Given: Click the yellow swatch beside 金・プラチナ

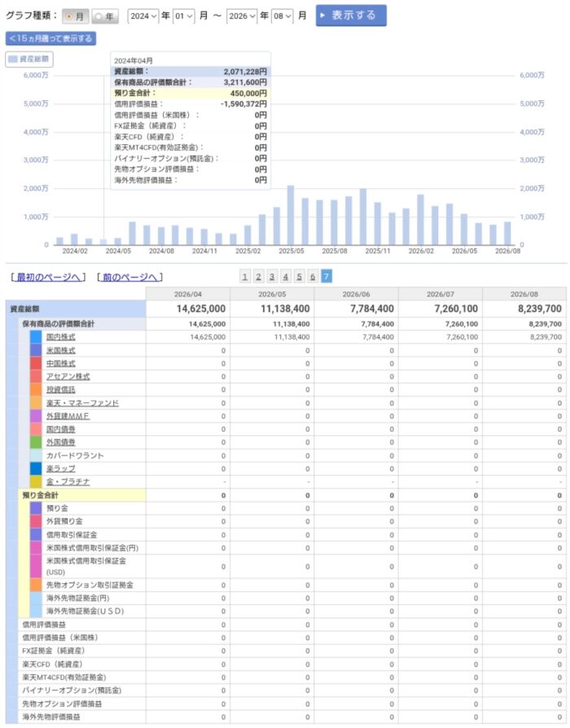Looking at the screenshot, I should point(36,482).
